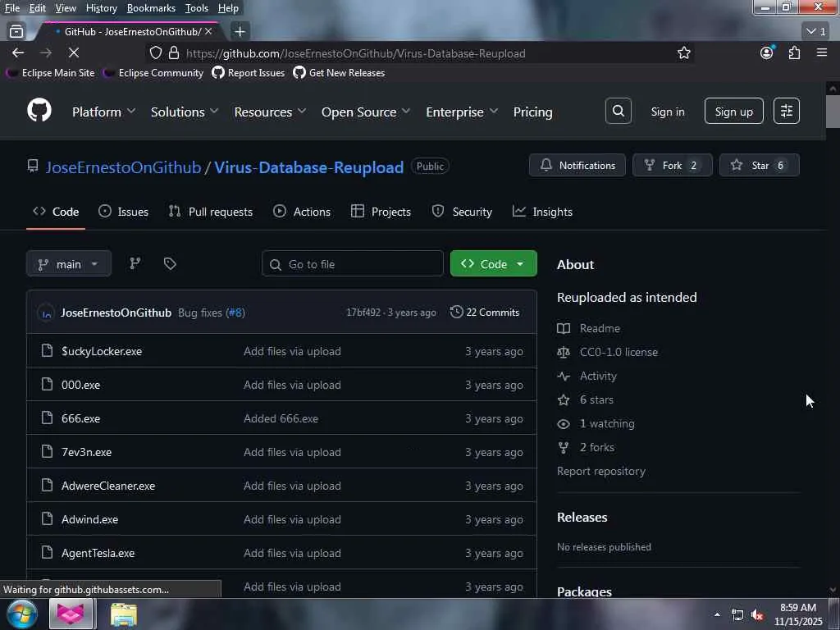
Task: Click the Sign in link
Action: [668, 112]
